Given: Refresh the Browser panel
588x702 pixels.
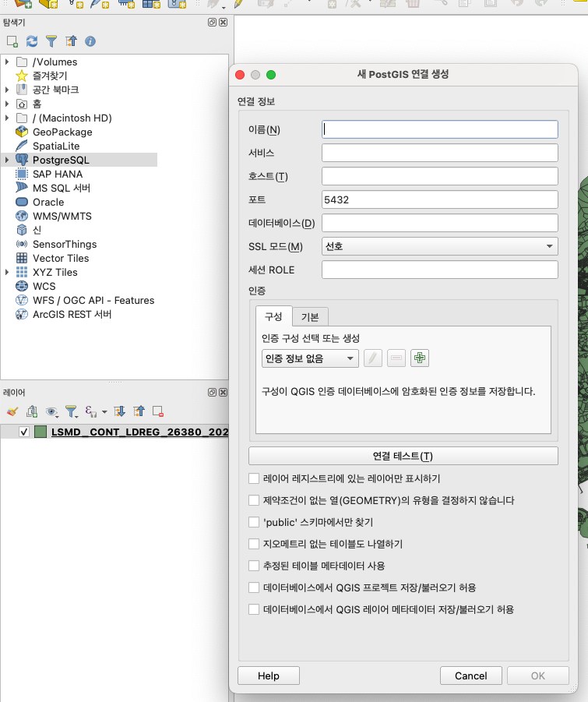Looking at the screenshot, I should [x=32, y=41].
